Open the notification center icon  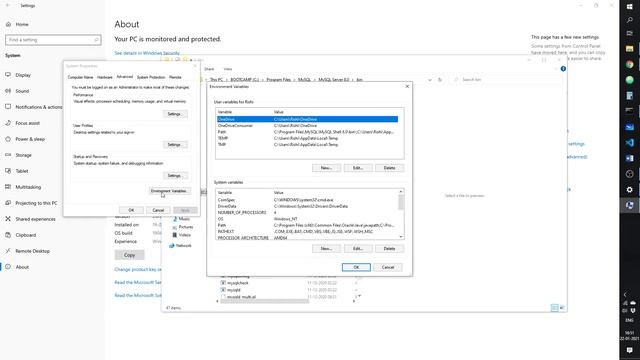(x=629, y=350)
